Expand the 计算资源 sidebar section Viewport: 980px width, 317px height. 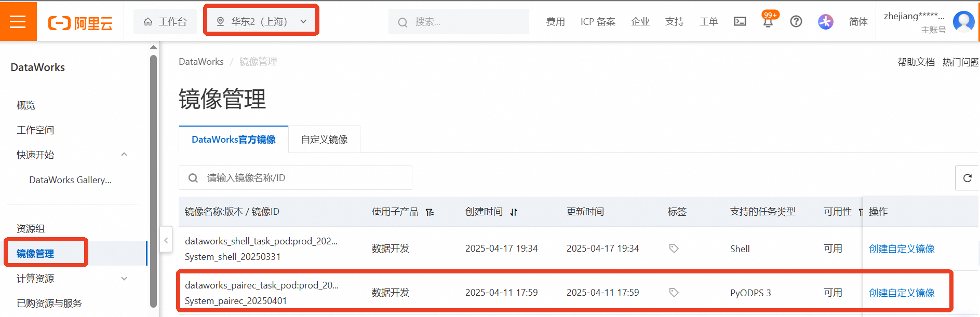point(124,279)
